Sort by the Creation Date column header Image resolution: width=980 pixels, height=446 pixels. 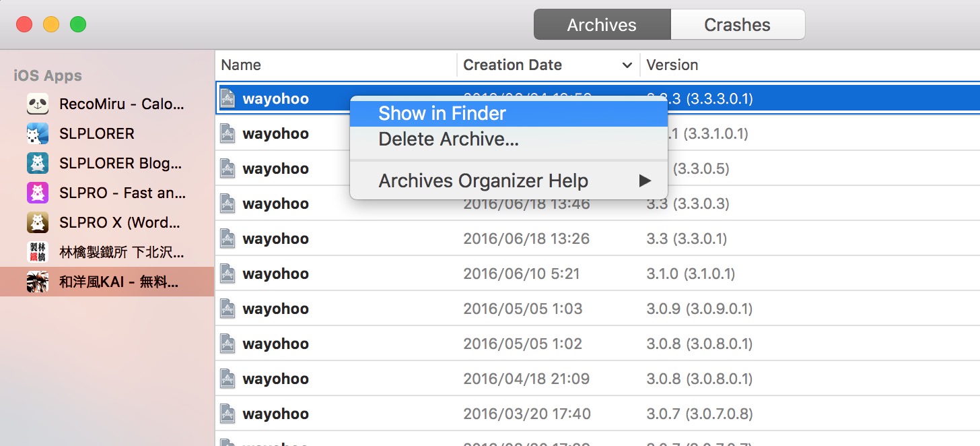point(549,65)
